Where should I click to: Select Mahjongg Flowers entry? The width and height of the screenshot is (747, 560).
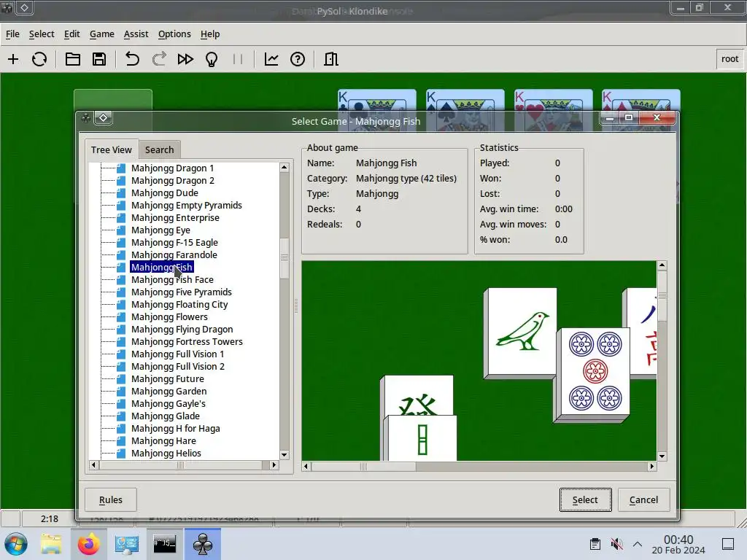pyautogui.click(x=169, y=316)
